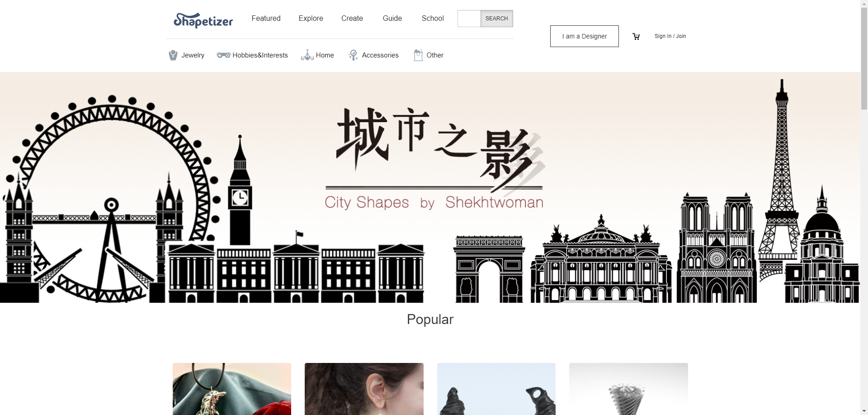Open the Featured menu

[266, 18]
